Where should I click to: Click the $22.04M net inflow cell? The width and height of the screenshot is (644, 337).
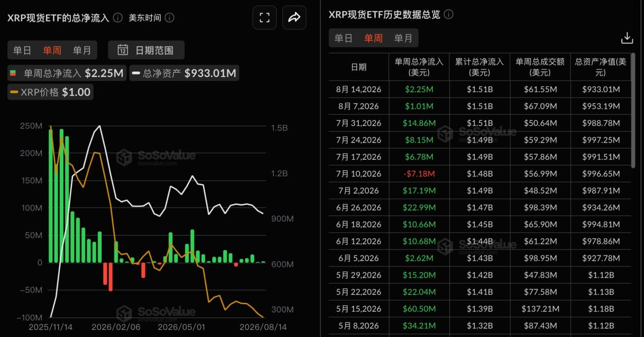coord(419,292)
